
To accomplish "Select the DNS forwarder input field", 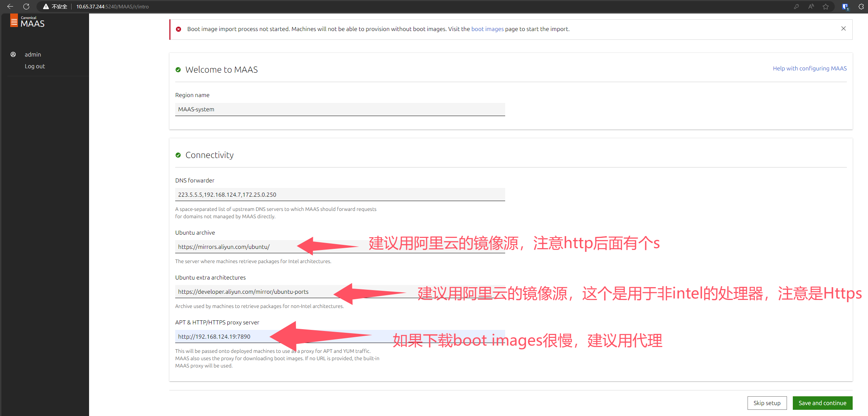I will (339, 194).
